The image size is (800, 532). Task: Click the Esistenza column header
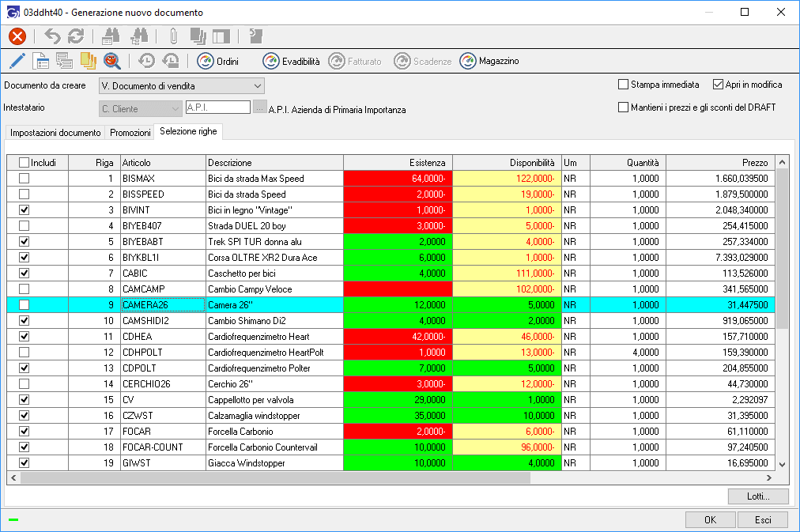click(398, 163)
